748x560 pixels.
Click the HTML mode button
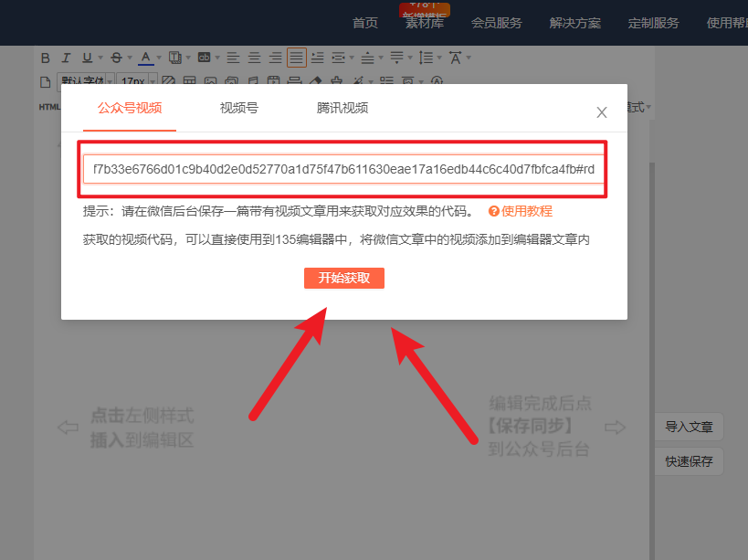(49, 107)
